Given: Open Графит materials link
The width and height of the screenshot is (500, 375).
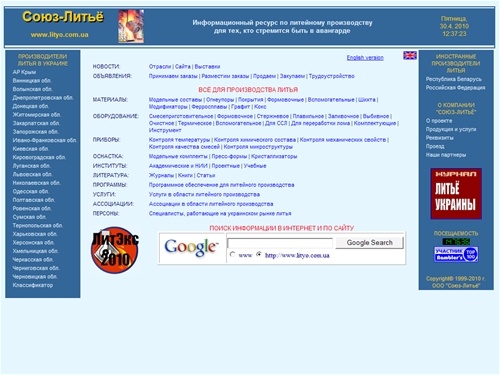Looking at the screenshot, I should pyautogui.click(x=240, y=107).
